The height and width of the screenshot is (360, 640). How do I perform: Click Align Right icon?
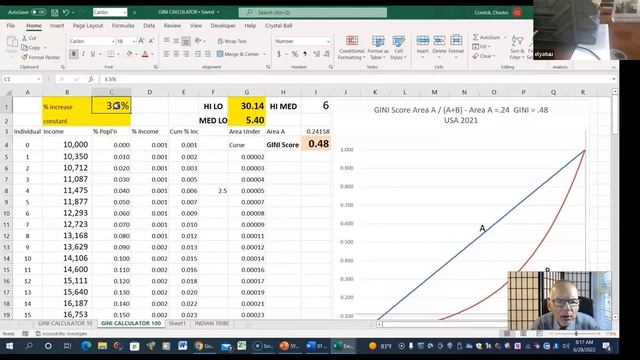point(186,54)
